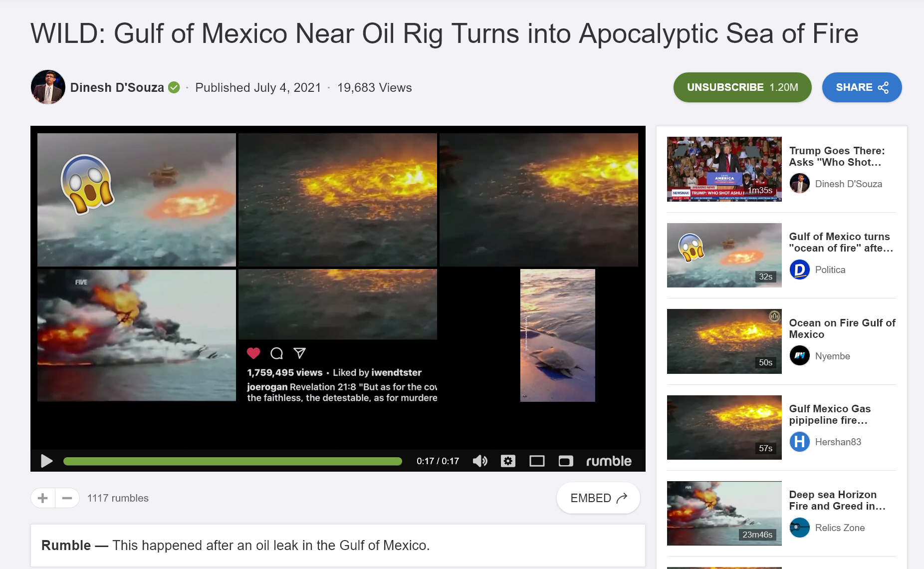Screen dimensions: 924x569
Task: Click the video title heading
Action: point(444,33)
